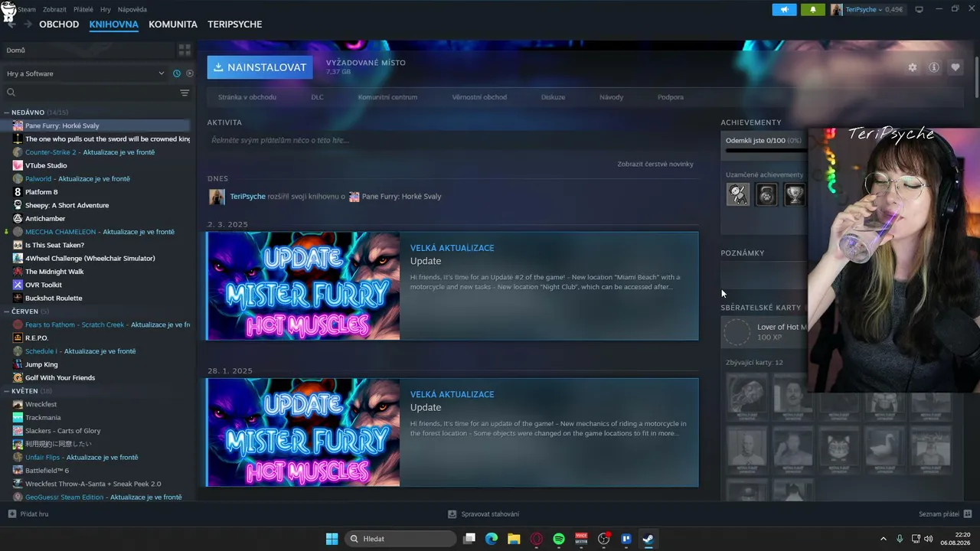Click the Steam forward navigation arrow
The height and width of the screenshot is (551, 980).
click(x=28, y=24)
